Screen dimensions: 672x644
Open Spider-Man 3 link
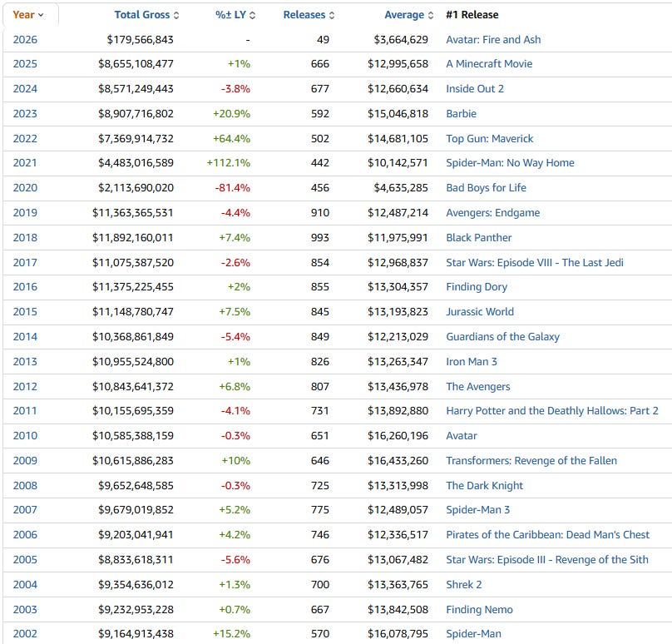[x=478, y=510]
